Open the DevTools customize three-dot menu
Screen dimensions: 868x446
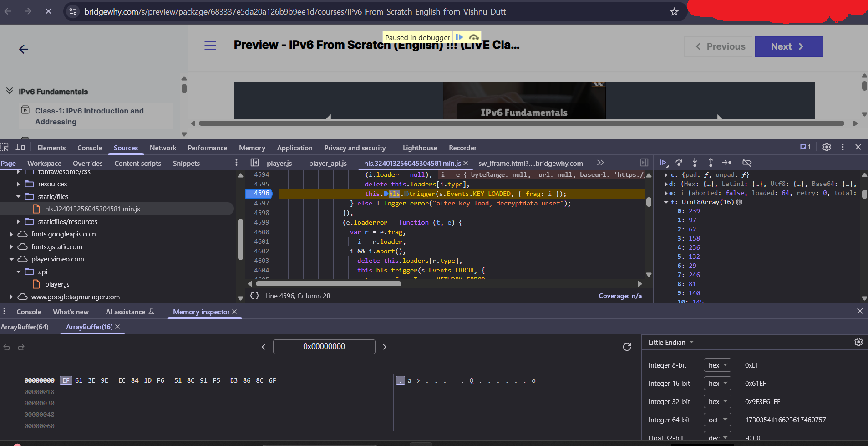(843, 147)
